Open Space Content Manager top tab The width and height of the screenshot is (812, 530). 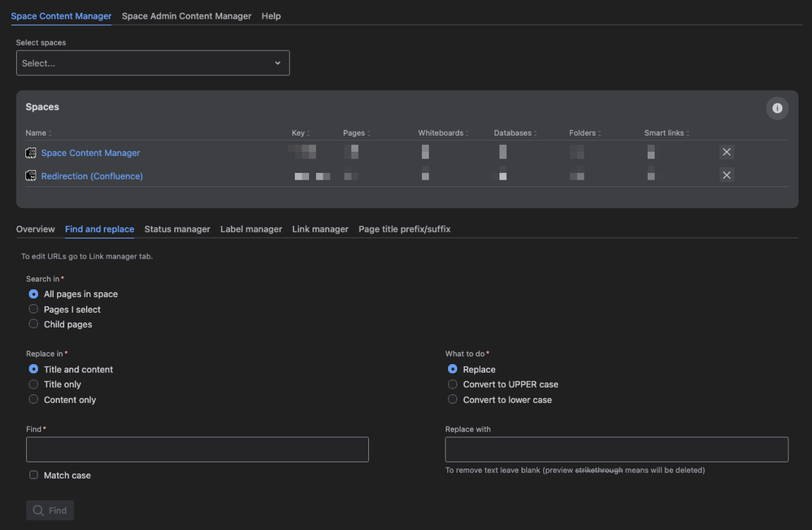(61, 16)
